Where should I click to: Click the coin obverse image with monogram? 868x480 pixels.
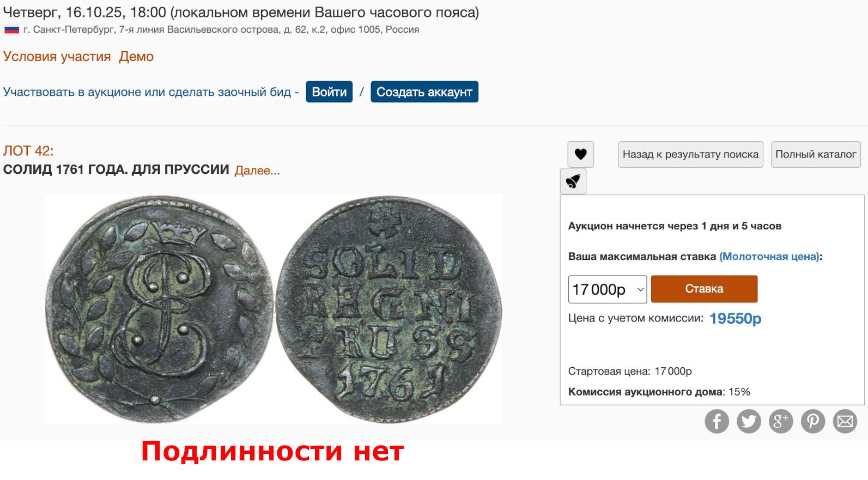pyautogui.click(x=159, y=310)
